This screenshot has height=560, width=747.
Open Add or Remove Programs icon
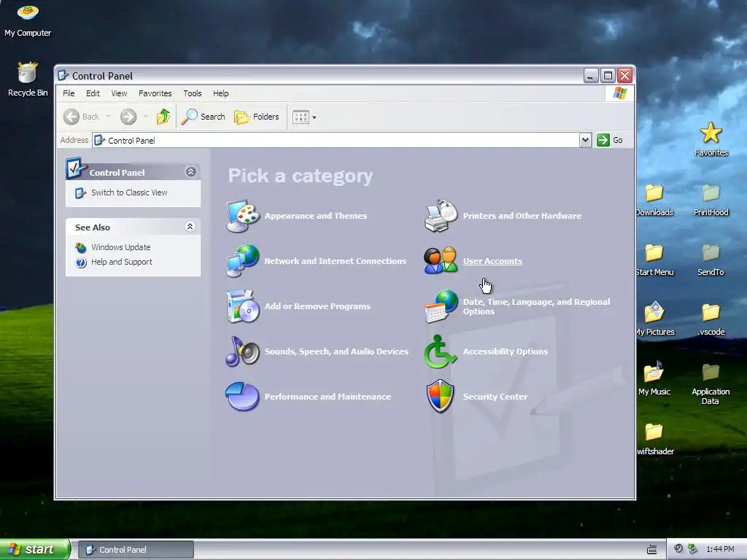coord(243,306)
